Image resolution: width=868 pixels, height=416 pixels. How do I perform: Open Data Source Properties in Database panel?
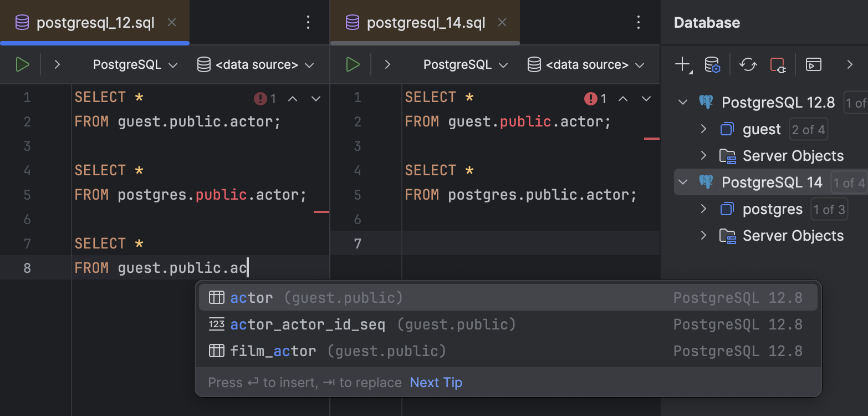click(x=712, y=64)
